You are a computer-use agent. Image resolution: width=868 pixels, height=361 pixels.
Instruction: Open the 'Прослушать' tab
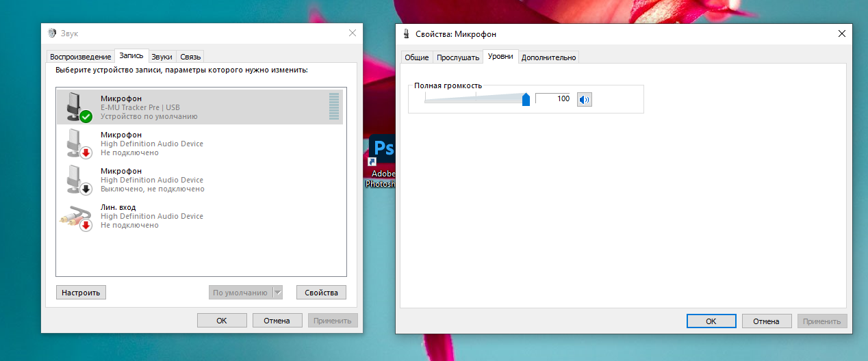tap(458, 57)
